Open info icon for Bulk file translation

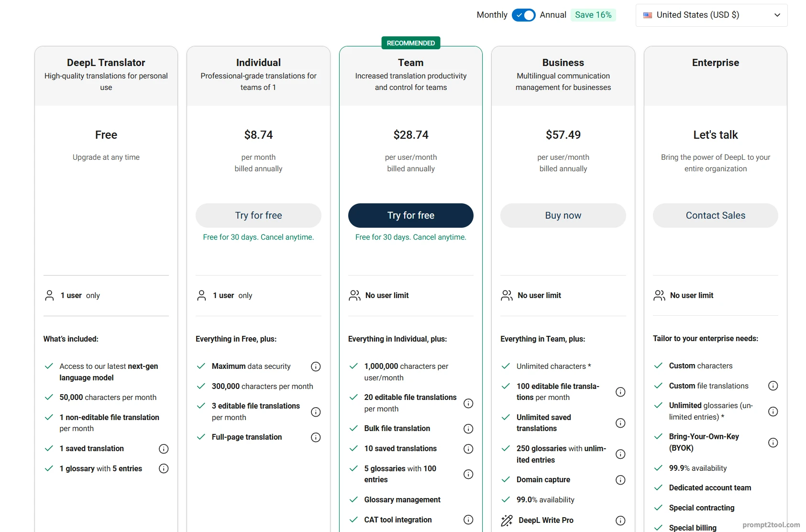(x=468, y=429)
